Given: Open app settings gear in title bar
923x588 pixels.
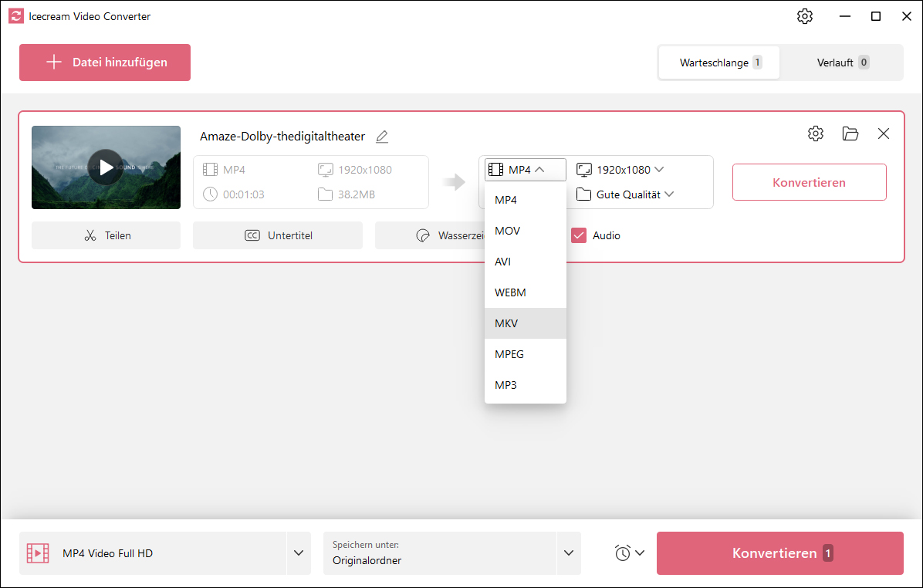Looking at the screenshot, I should point(805,16).
